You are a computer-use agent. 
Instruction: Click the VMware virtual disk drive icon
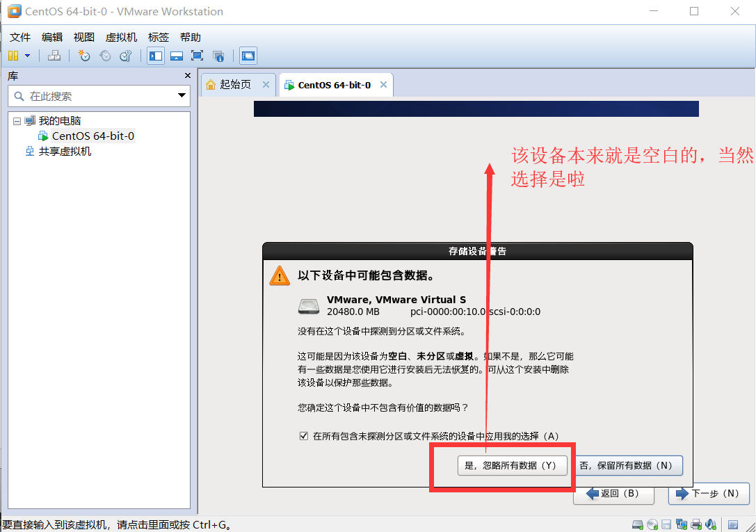click(x=309, y=306)
